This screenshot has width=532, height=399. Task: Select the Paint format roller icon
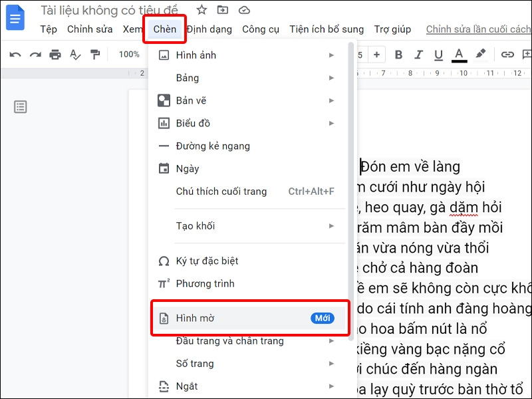[95, 55]
